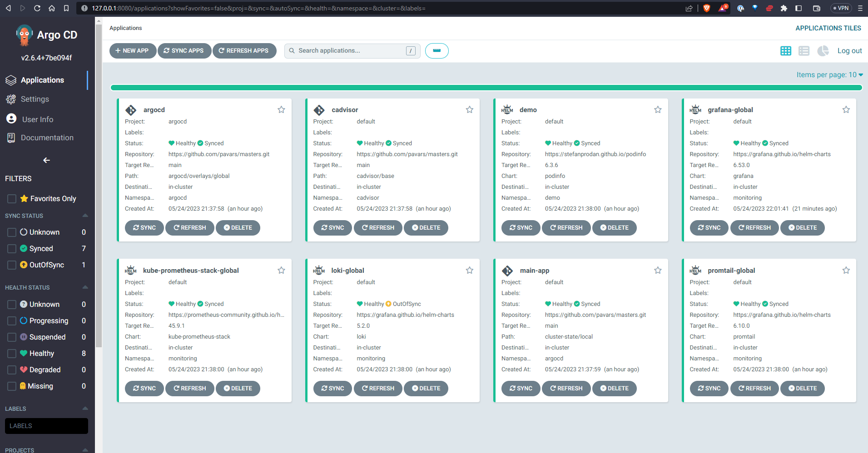Open Applications in sidebar

tap(43, 80)
